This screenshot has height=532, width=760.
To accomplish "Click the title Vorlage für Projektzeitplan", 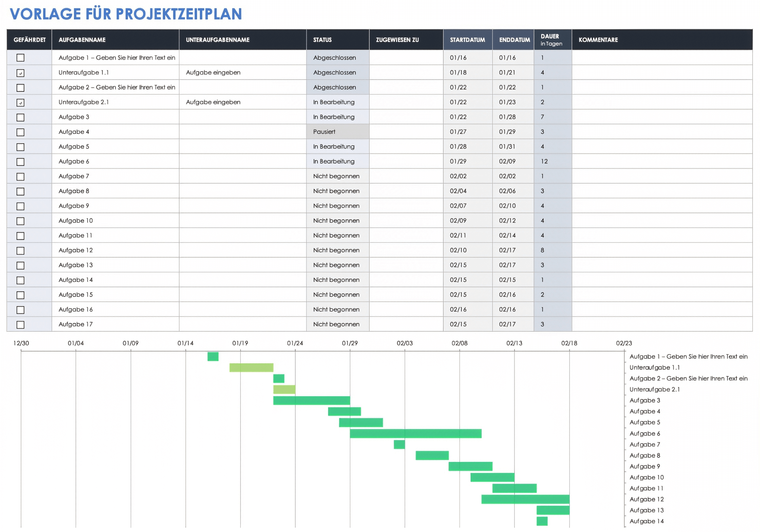I will pos(126,14).
